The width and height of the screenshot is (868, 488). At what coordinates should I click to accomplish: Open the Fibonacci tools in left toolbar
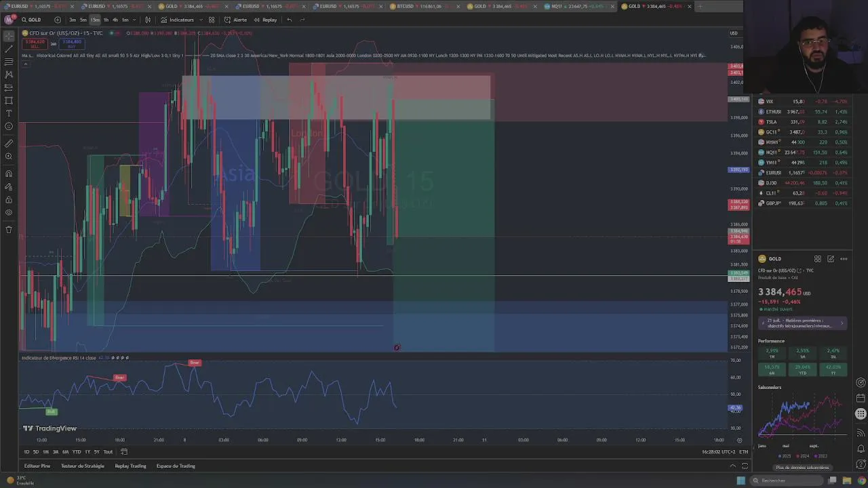[9, 62]
